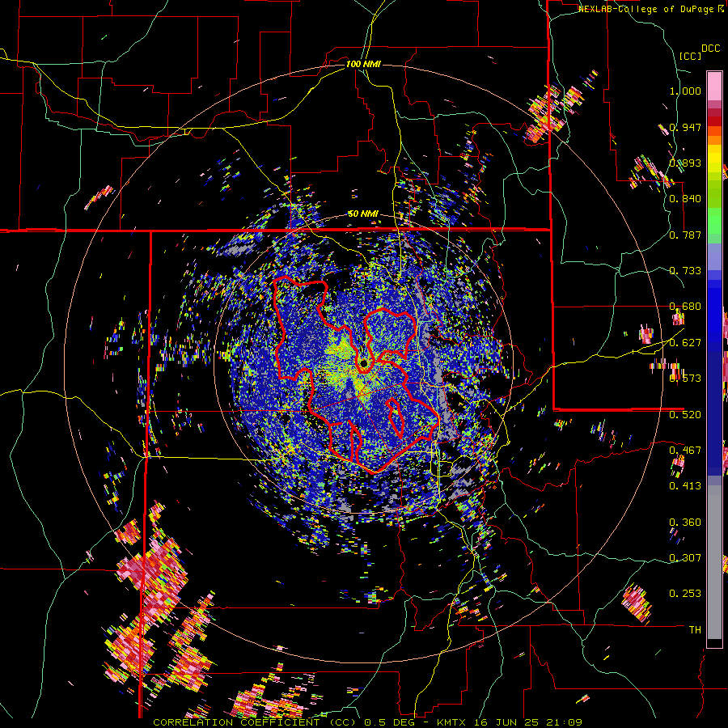Click the 50 NMI range ring label
728x728 pixels.
pos(363,214)
